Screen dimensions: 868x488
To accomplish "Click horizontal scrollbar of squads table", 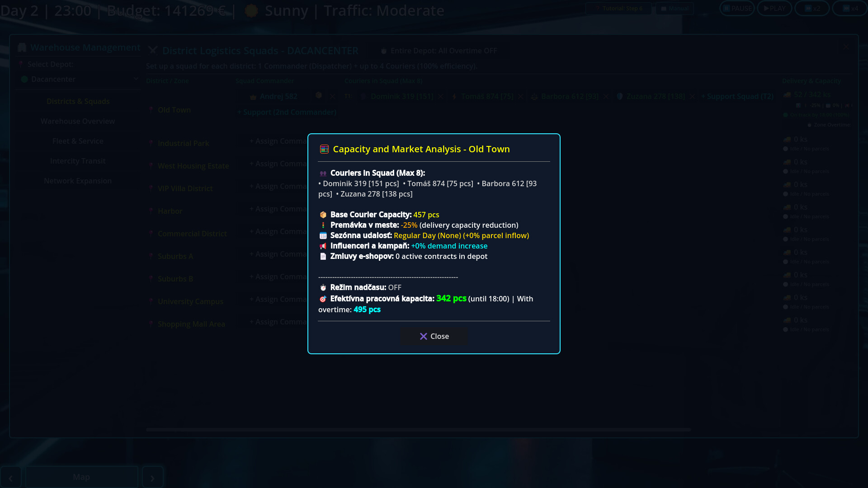I will [418, 430].
